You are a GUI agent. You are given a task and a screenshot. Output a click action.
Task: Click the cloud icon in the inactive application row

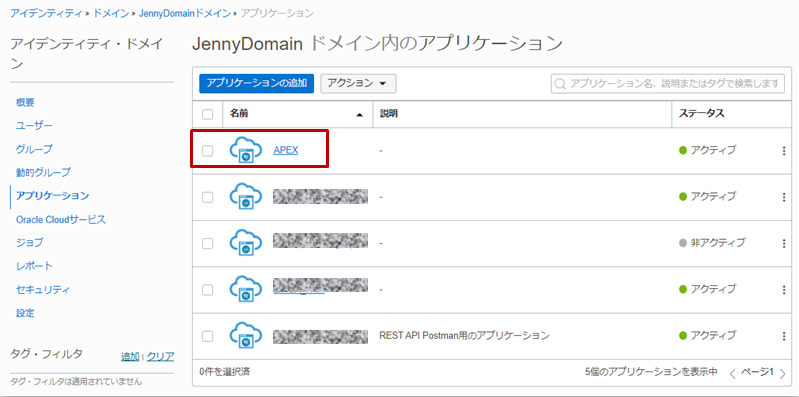pos(246,243)
